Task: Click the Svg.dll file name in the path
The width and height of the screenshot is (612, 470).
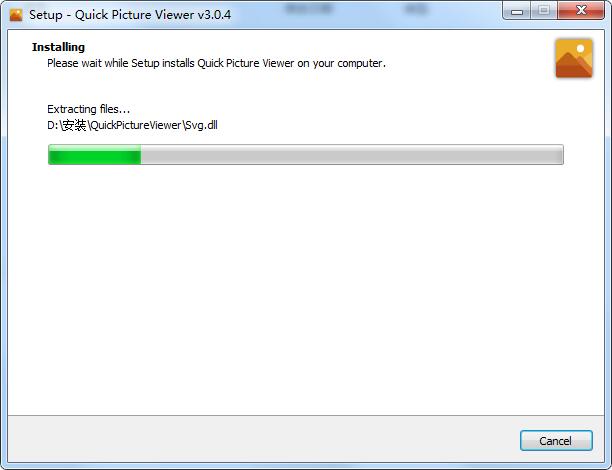Action: click(x=201, y=125)
